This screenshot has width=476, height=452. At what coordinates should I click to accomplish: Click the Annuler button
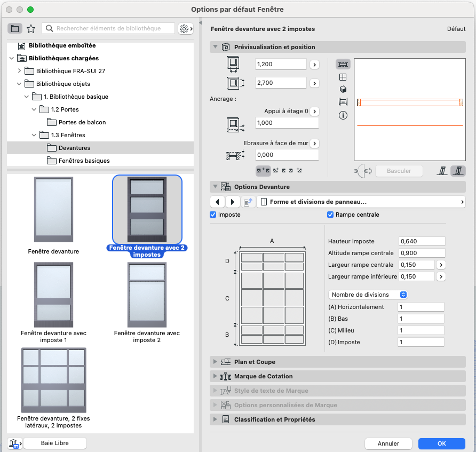(x=388, y=443)
